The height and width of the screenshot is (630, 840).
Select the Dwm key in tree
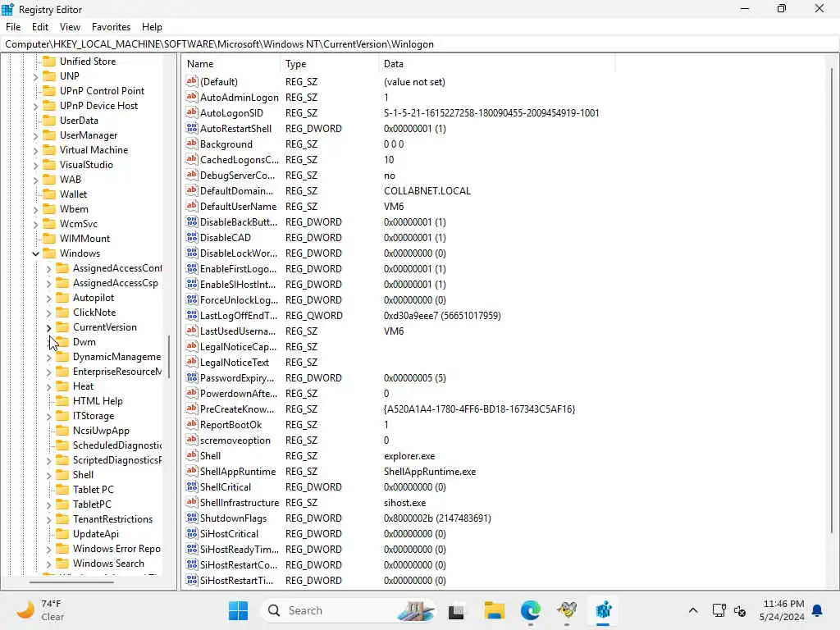[84, 342]
